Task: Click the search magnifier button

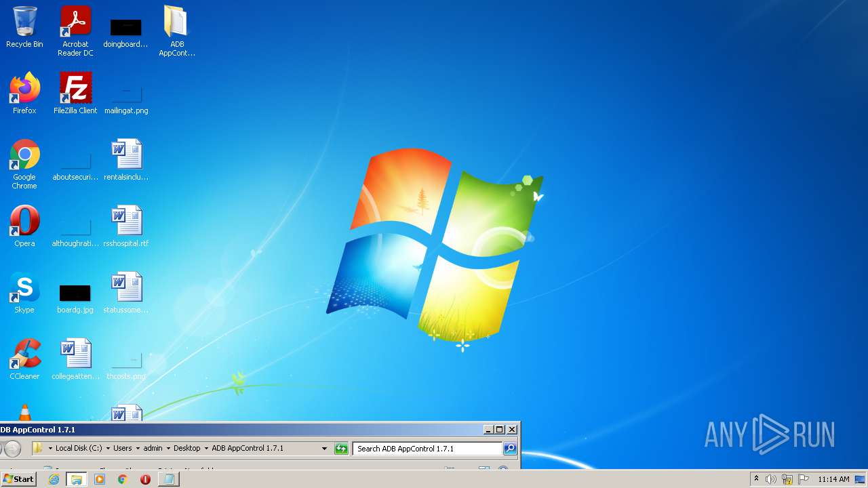Action: 510,449
